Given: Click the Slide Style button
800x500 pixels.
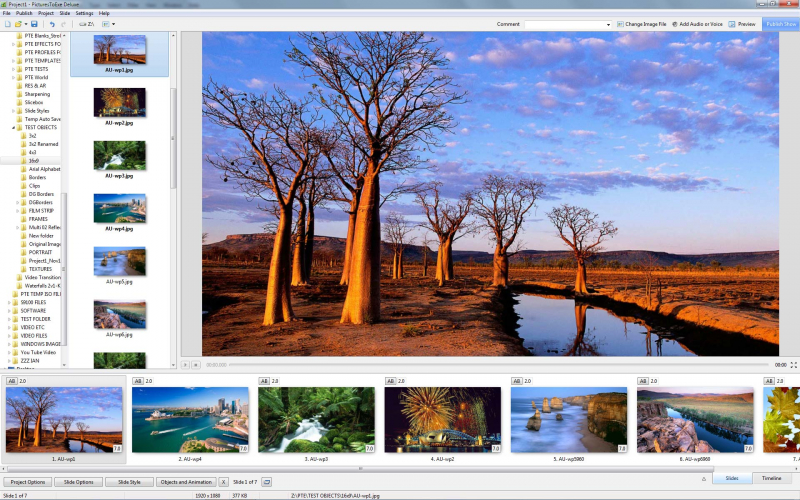Looking at the screenshot, I should click(129, 482).
